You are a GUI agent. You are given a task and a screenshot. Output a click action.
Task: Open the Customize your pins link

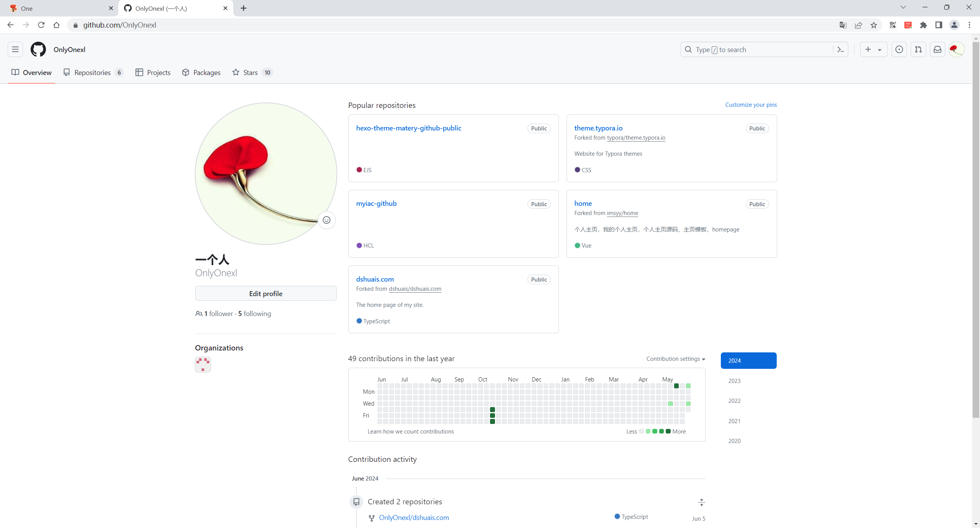(x=751, y=104)
